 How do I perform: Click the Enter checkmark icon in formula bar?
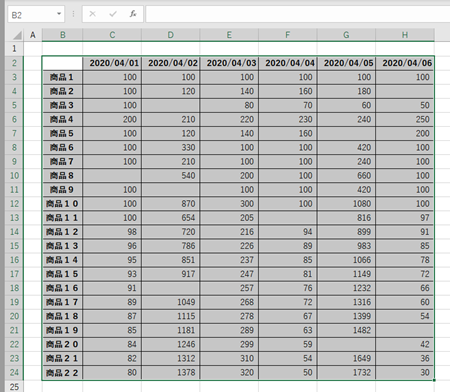pos(113,14)
